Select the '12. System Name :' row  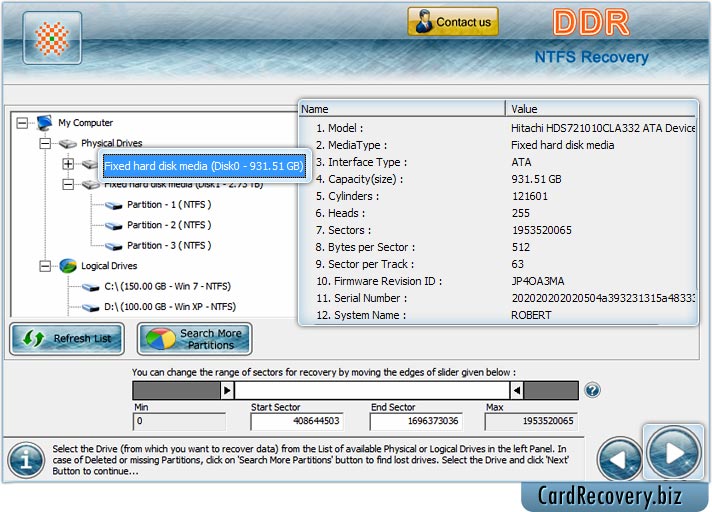[497, 315]
